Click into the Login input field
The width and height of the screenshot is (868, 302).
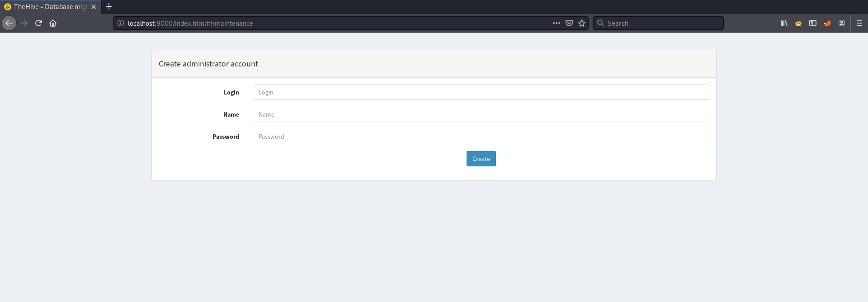tap(481, 92)
